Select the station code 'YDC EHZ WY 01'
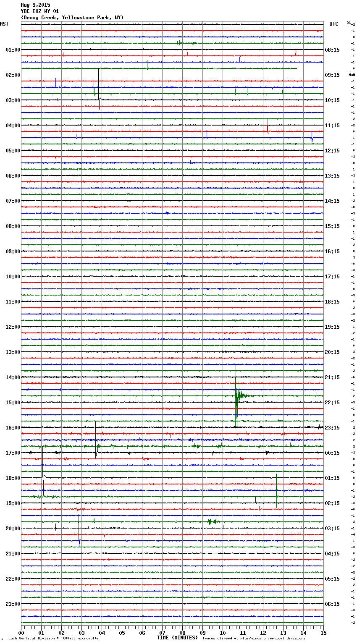Viewport: 357px width, 644px height. coord(40,11)
